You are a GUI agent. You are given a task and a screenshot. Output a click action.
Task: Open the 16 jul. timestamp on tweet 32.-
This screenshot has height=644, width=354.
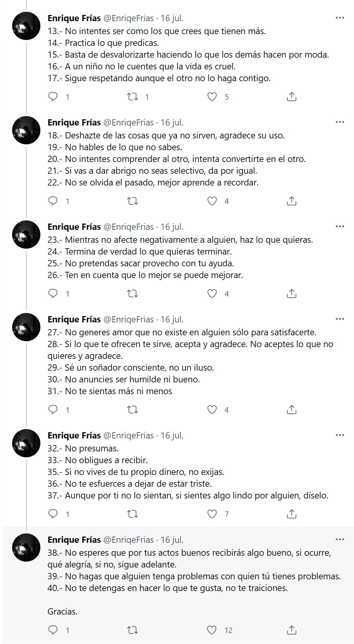(172, 436)
